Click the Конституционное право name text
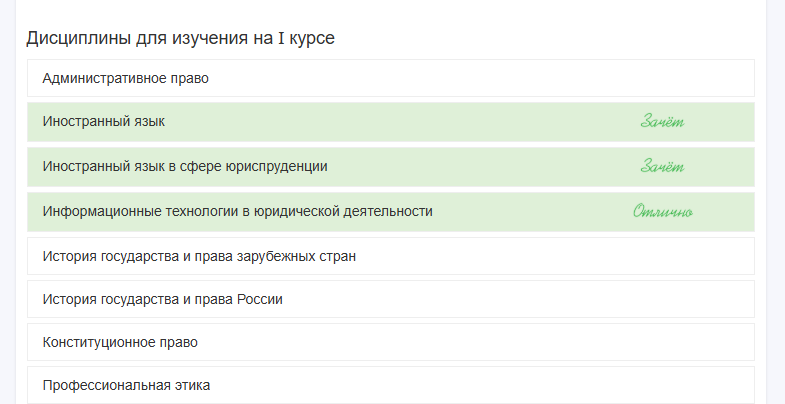Screen dimensions: 785x404 (x=120, y=342)
